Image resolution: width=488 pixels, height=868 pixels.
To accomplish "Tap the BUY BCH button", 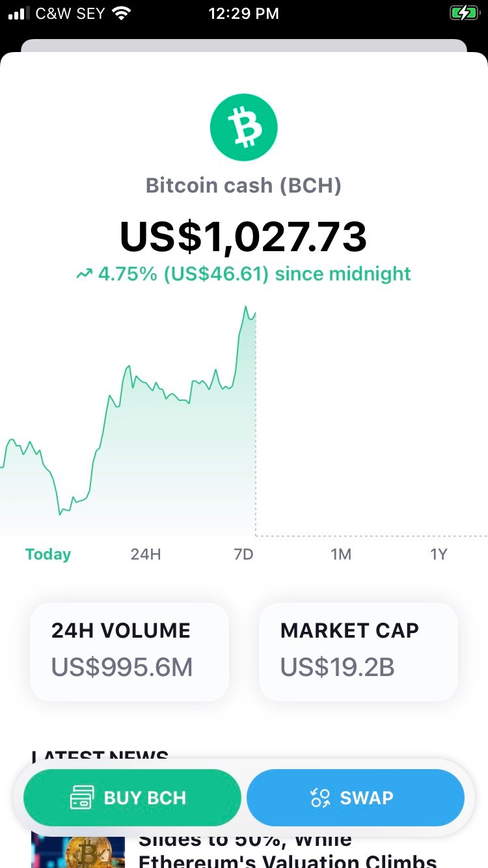I will point(133,798).
